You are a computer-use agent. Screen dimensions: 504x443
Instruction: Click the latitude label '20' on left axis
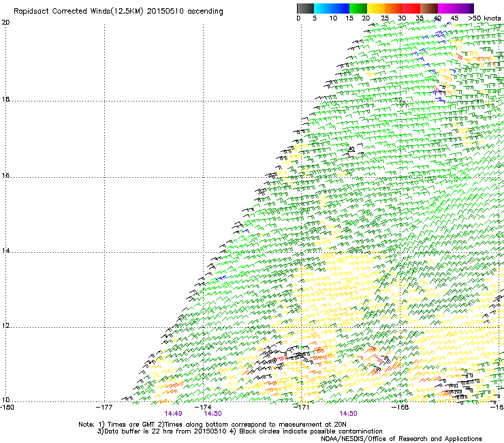(x=5, y=22)
